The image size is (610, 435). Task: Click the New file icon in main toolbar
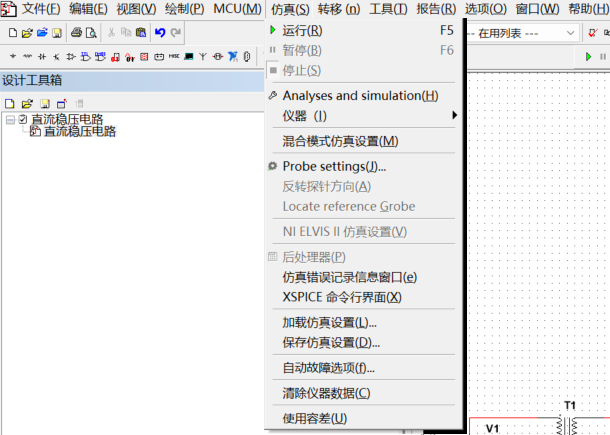tap(12, 33)
